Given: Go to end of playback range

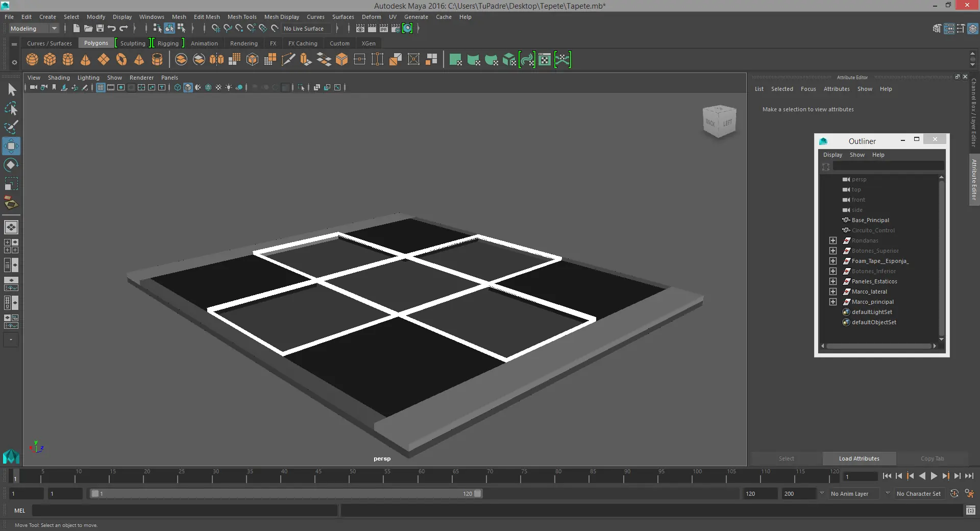Looking at the screenshot, I should pyautogui.click(x=969, y=476).
